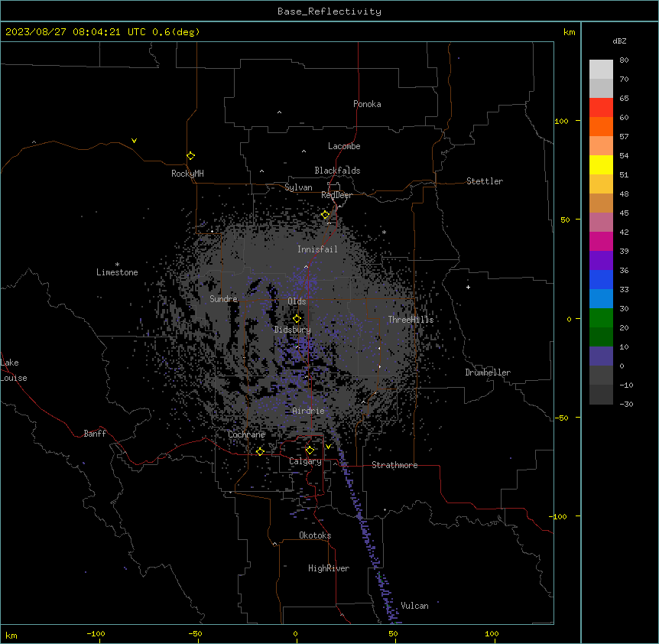Select the blue 36-33 dBZ swatch

tap(601, 279)
